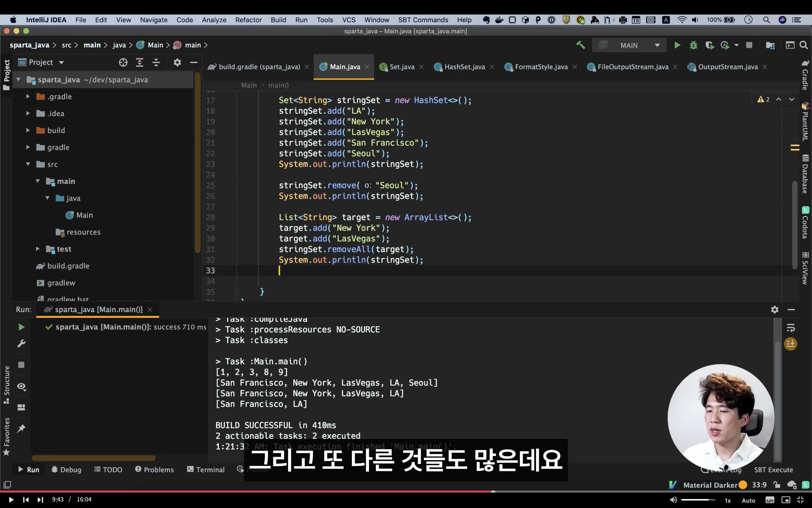Click horizontal scrollbar under run tree
Image resolution: width=812 pixels, height=508 pixels.
coord(94,458)
